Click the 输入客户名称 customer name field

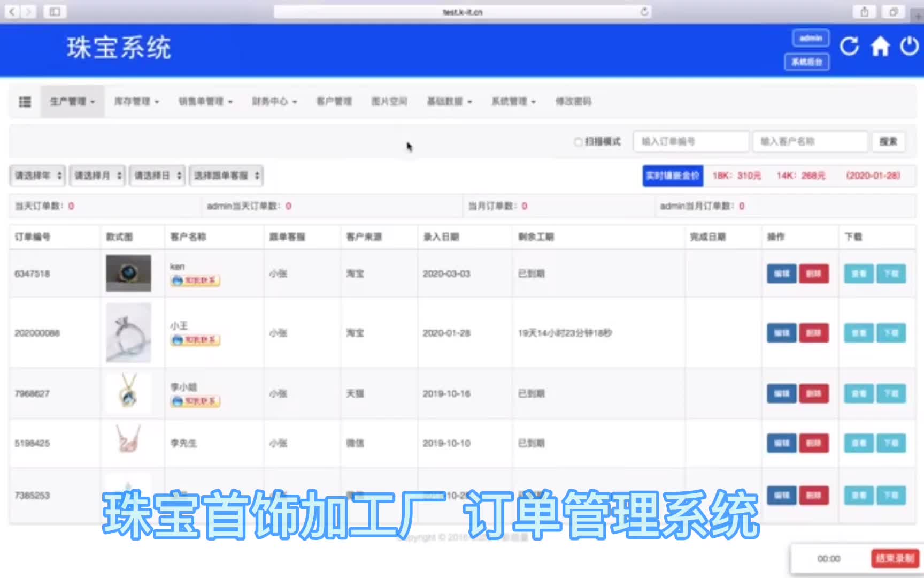click(810, 142)
